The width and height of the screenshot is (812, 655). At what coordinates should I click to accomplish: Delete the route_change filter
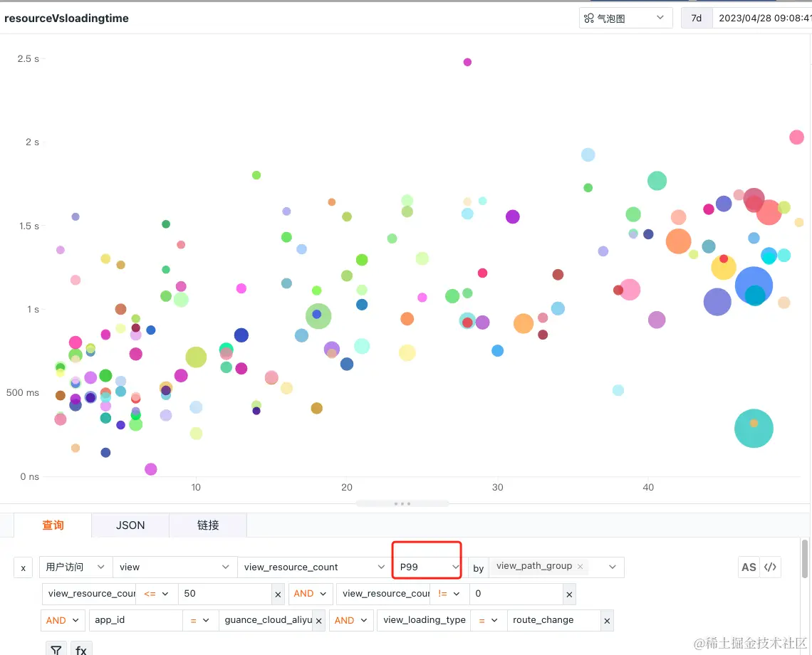(607, 621)
